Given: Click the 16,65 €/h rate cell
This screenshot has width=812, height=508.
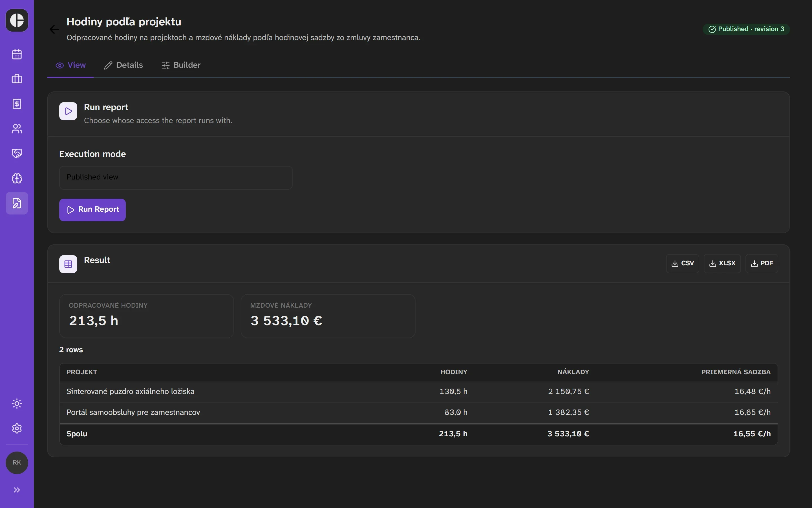Looking at the screenshot, I should tap(752, 413).
